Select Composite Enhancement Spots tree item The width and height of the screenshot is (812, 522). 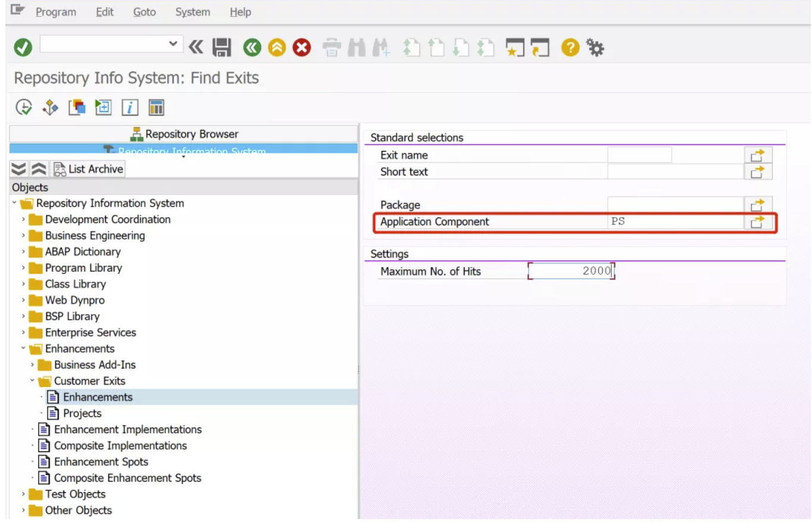(x=128, y=478)
